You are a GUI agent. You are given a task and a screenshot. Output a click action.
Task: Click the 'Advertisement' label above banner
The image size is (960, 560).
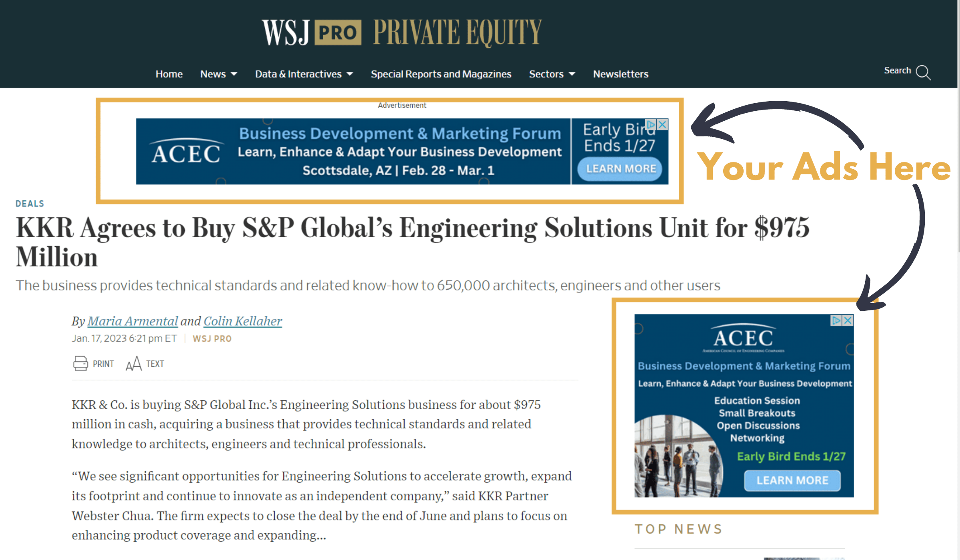(402, 105)
